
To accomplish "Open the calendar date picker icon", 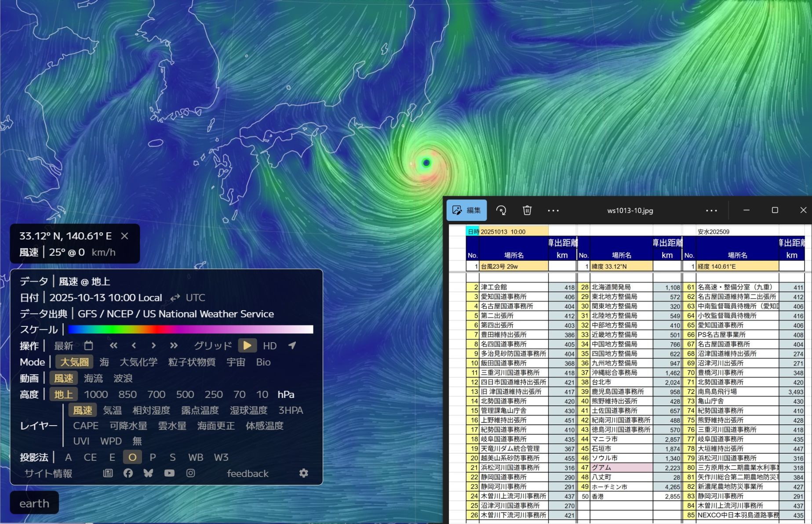I will 88,346.
